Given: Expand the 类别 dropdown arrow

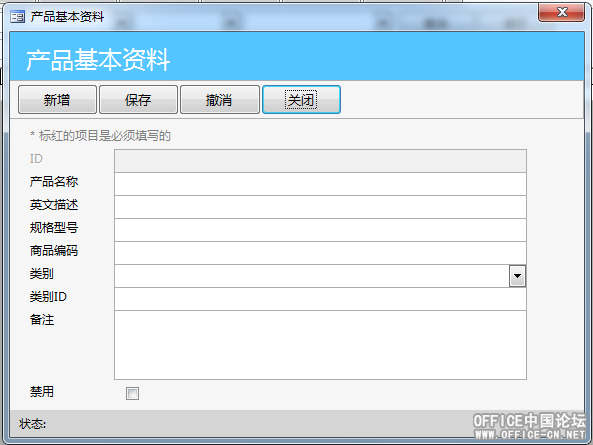Looking at the screenshot, I should (517, 276).
